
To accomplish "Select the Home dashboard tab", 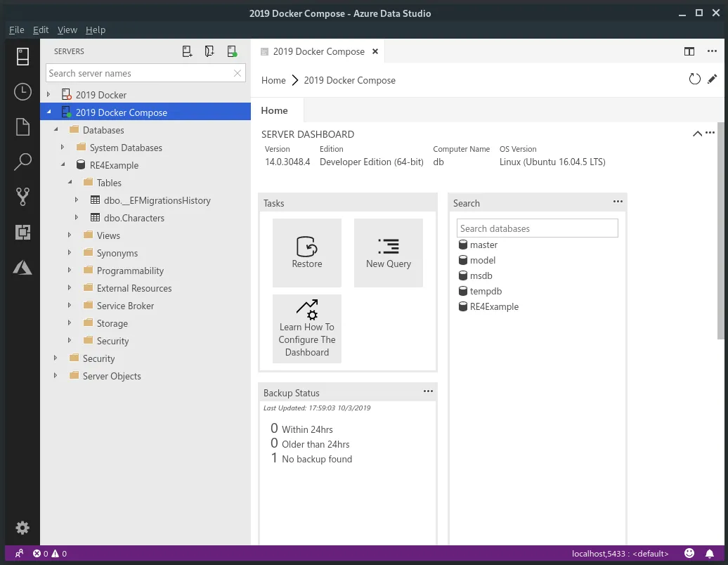I will pos(274,110).
